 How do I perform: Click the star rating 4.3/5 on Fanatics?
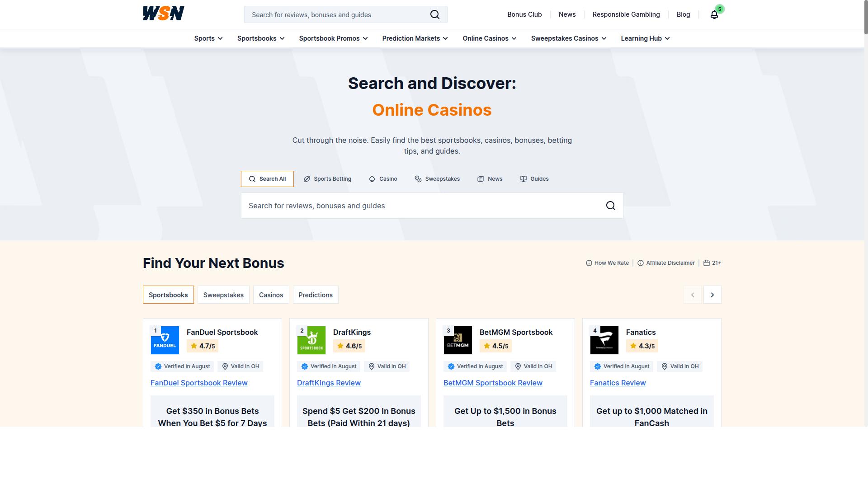pos(642,346)
